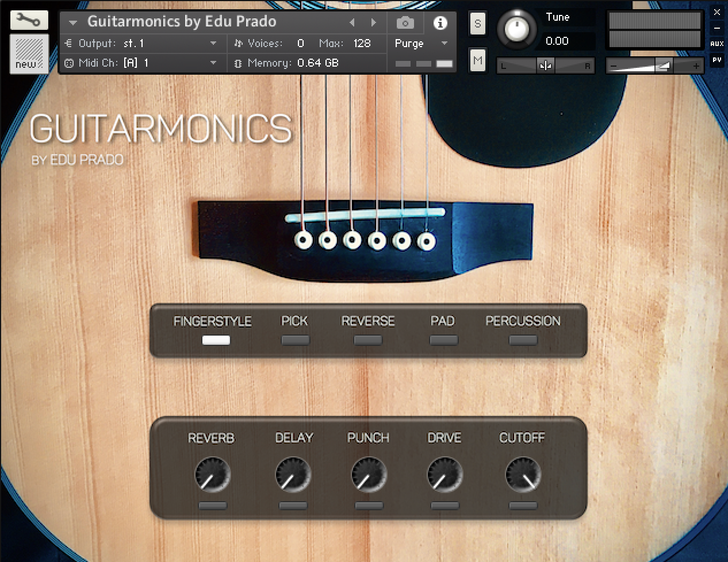Expand the Output st. 1 dropdown
Image resolution: width=728 pixels, height=562 pixels.
click(213, 44)
